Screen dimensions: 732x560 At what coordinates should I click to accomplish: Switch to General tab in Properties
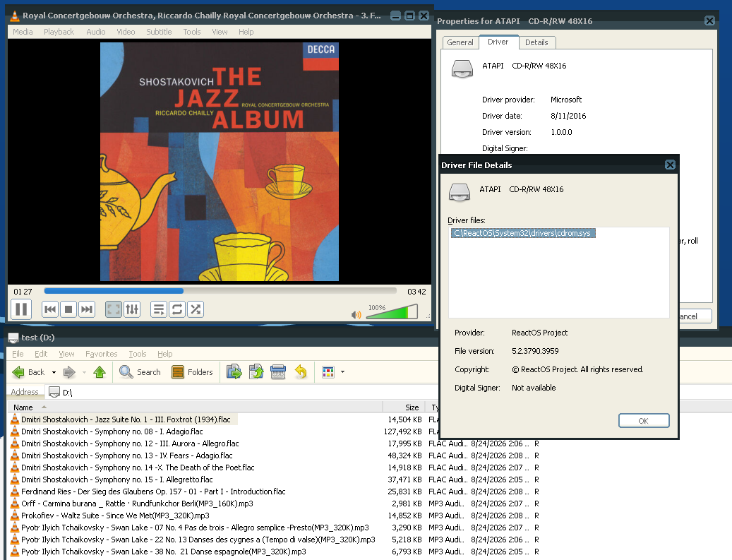460,42
